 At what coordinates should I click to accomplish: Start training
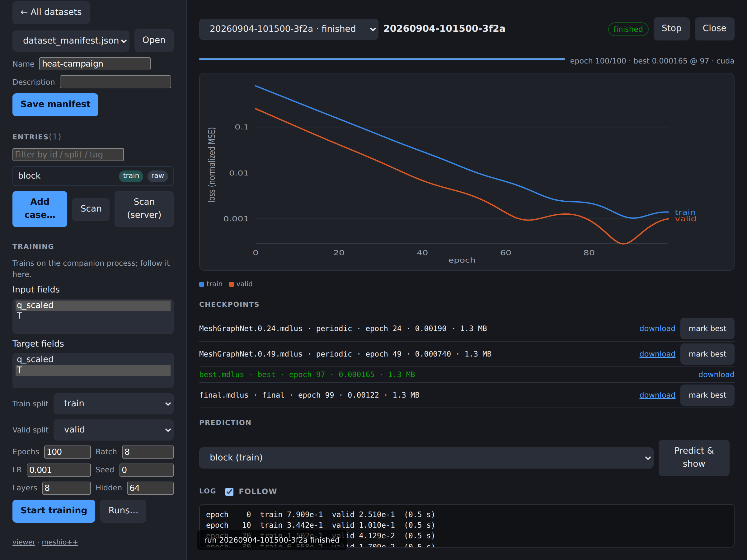[x=54, y=511]
